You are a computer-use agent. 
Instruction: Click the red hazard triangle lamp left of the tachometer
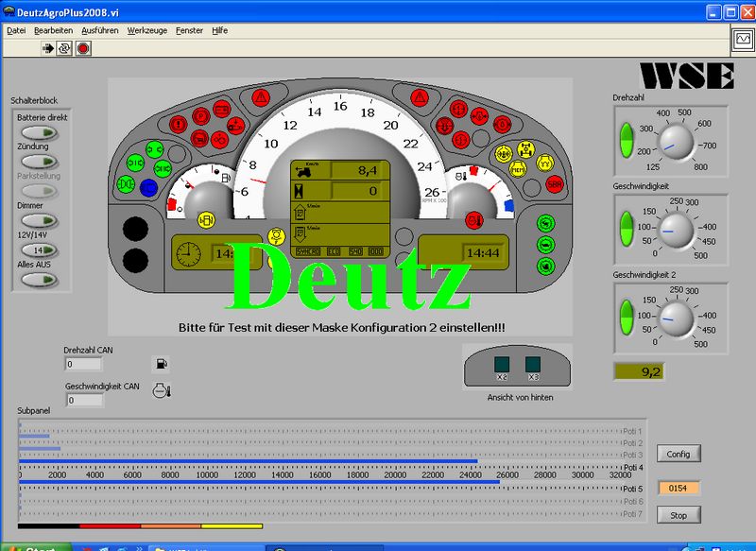261,98
